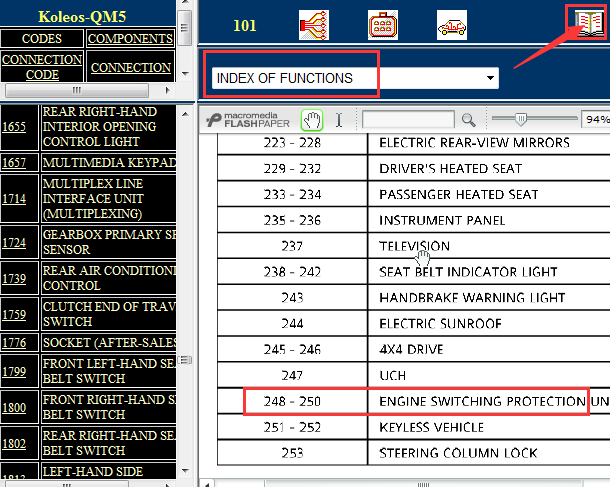This screenshot has height=487, width=610.
Task: Open the vehicle location car icon
Action: (x=452, y=24)
